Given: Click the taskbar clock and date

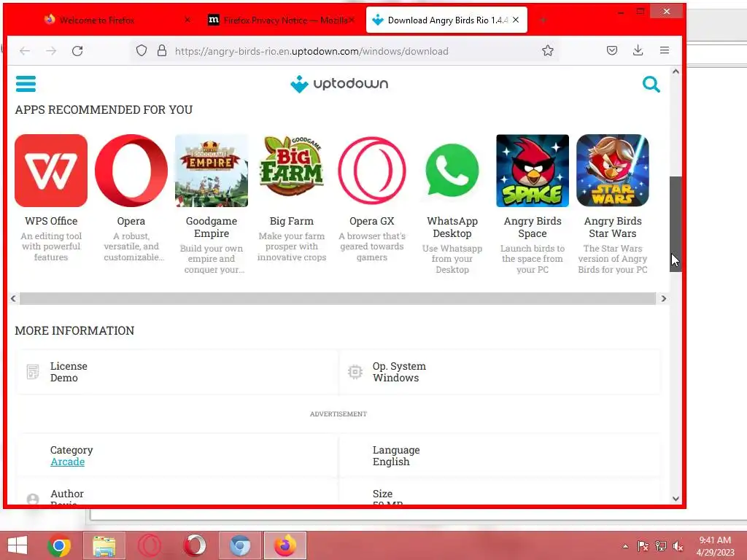Looking at the screenshot, I should 715,546.
